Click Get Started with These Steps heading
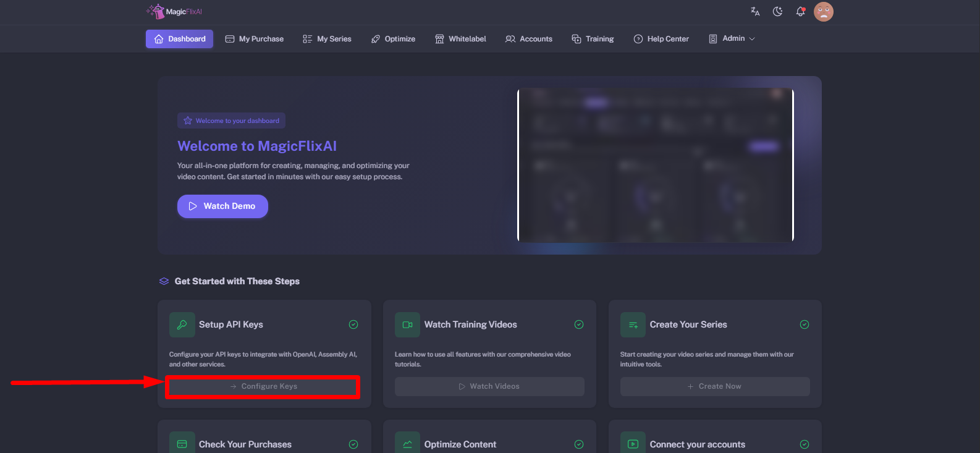This screenshot has height=453, width=980. (x=237, y=281)
